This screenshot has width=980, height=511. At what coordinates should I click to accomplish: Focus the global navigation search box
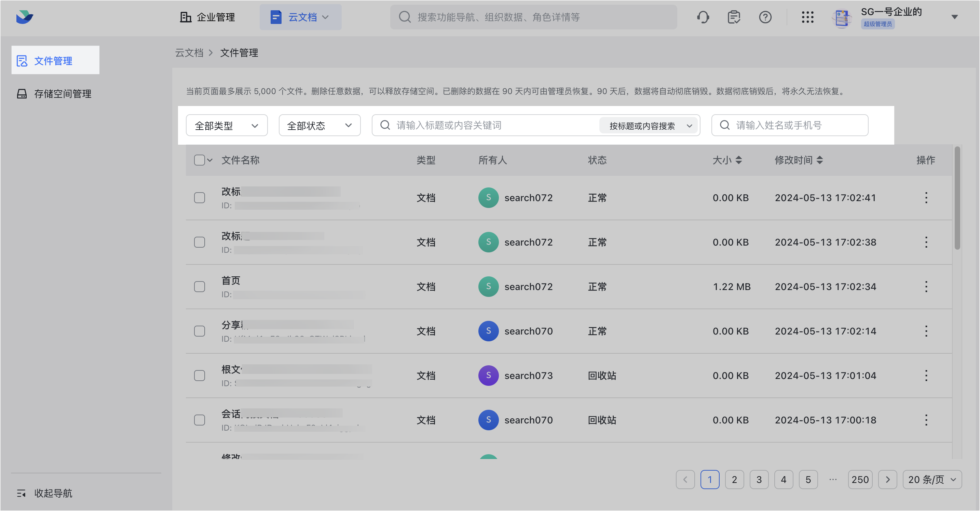(x=533, y=17)
